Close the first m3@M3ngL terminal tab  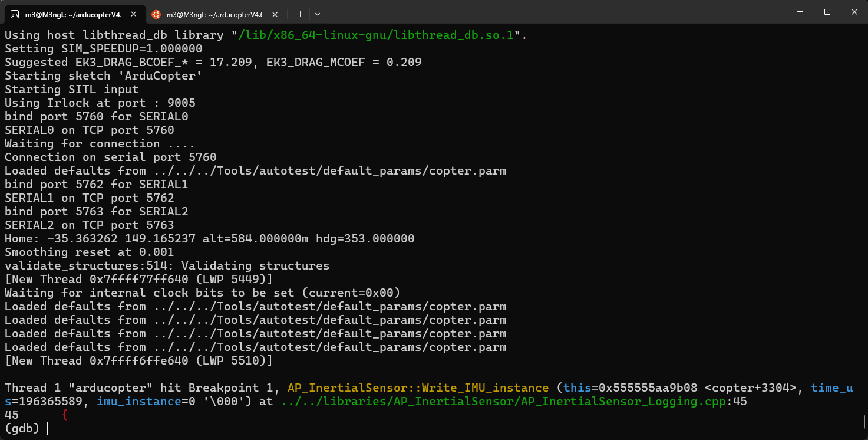click(135, 14)
